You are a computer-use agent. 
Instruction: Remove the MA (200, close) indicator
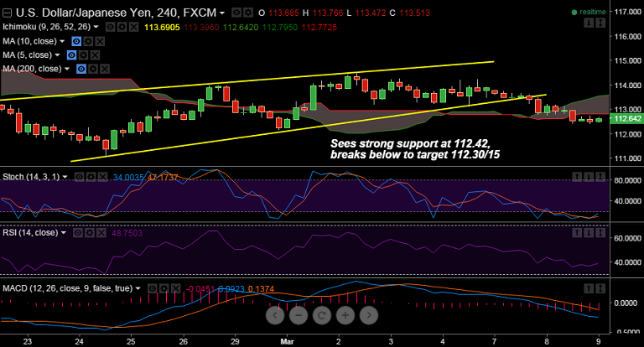coord(105,69)
